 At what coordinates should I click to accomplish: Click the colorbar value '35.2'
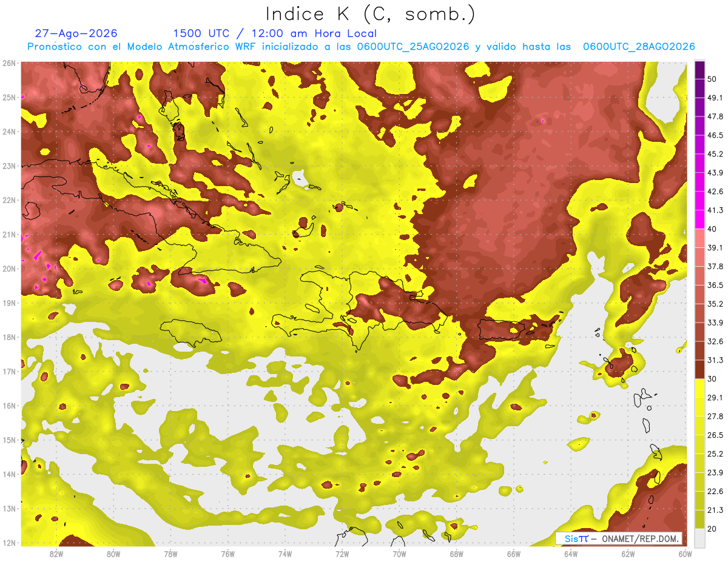(x=715, y=304)
